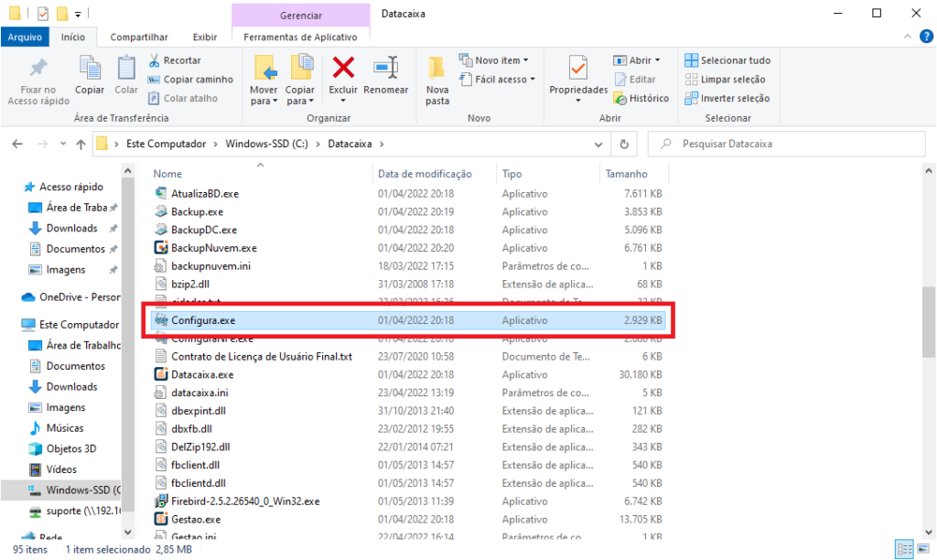Switch to the Compartilhar ribbon tab
Image resolution: width=937 pixels, height=560 pixels.
(139, 37)
